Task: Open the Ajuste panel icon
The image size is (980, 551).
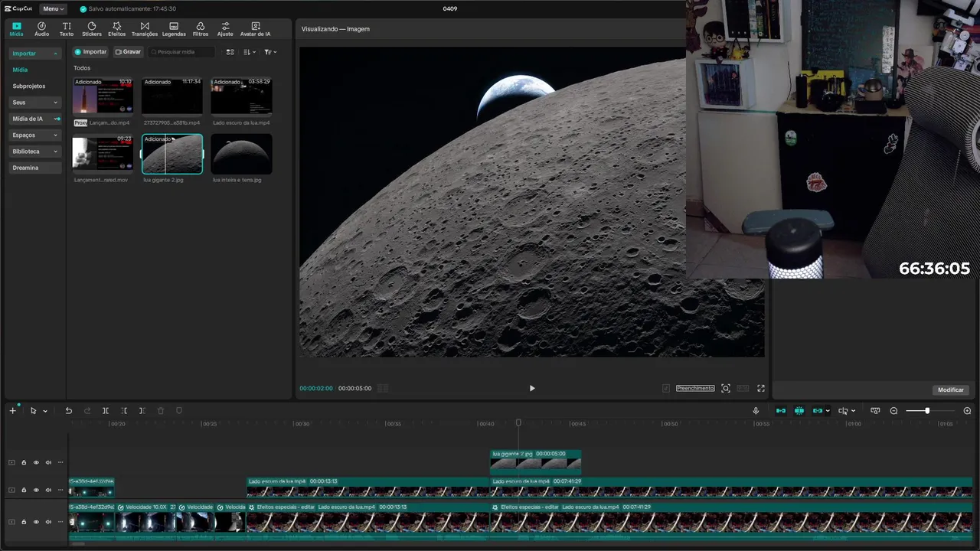Action: click(x=225, y=29)
